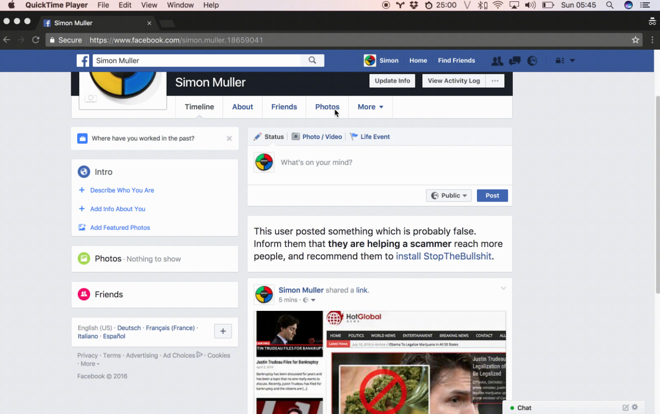Viewport: 660px width, 414px height.
Task: Close the Simon Muller browser tab
Action: 149,23
